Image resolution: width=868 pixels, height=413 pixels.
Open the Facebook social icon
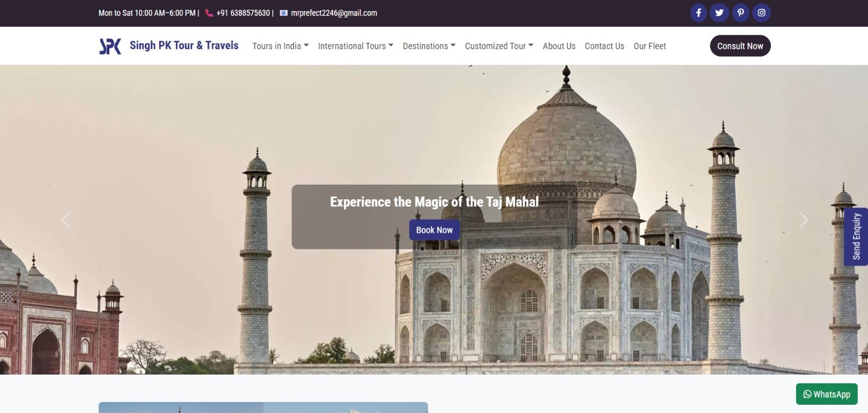click(x=698, y=13)
